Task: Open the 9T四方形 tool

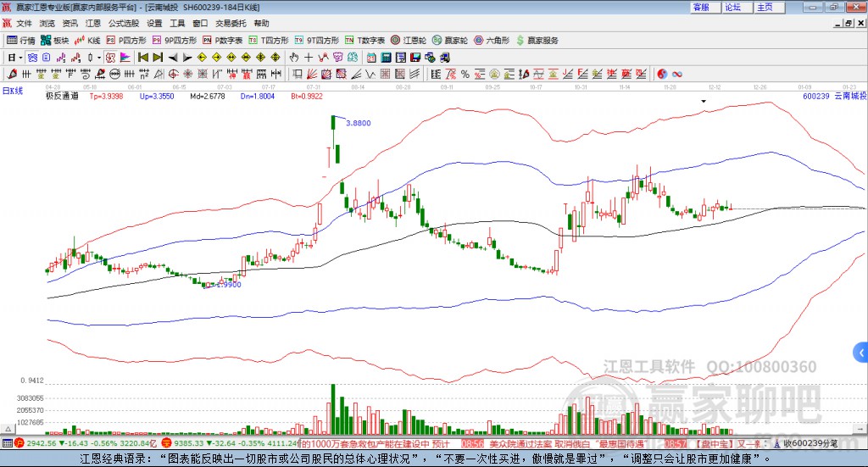Action: coord(317,41)
